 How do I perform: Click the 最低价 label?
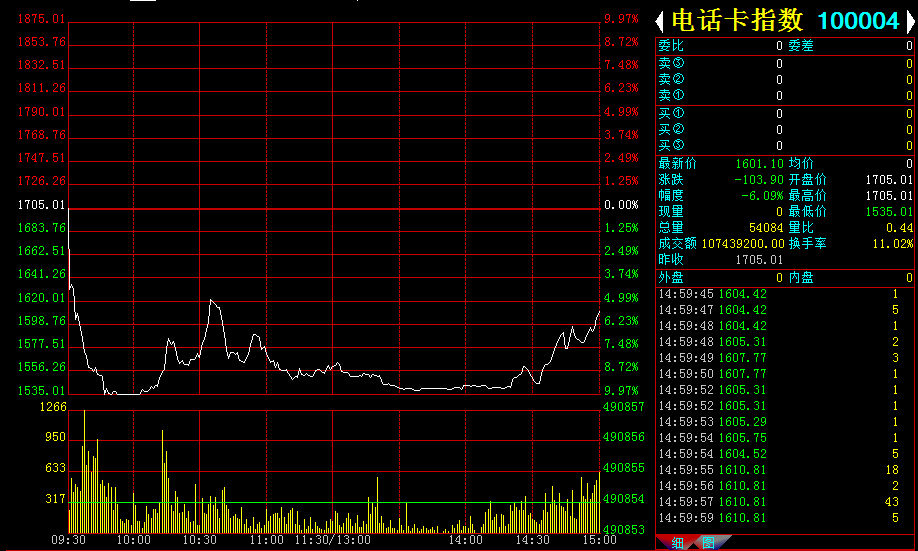click(807, 211)
